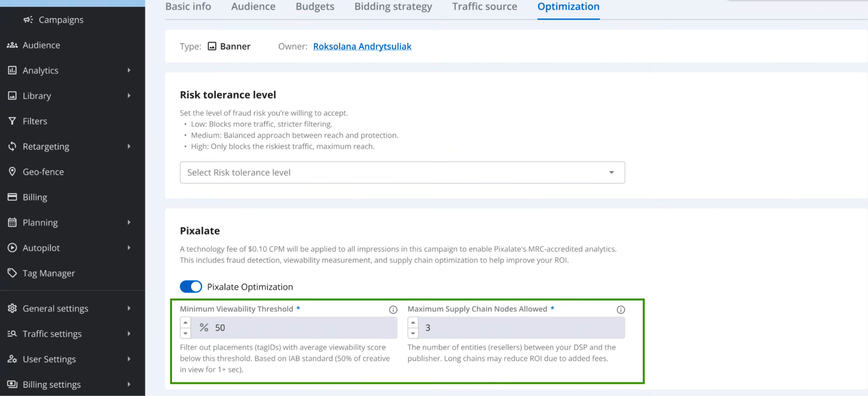Open the Audience section in sidebar
This screenshot has width=868, height=396.
(41, 45)
